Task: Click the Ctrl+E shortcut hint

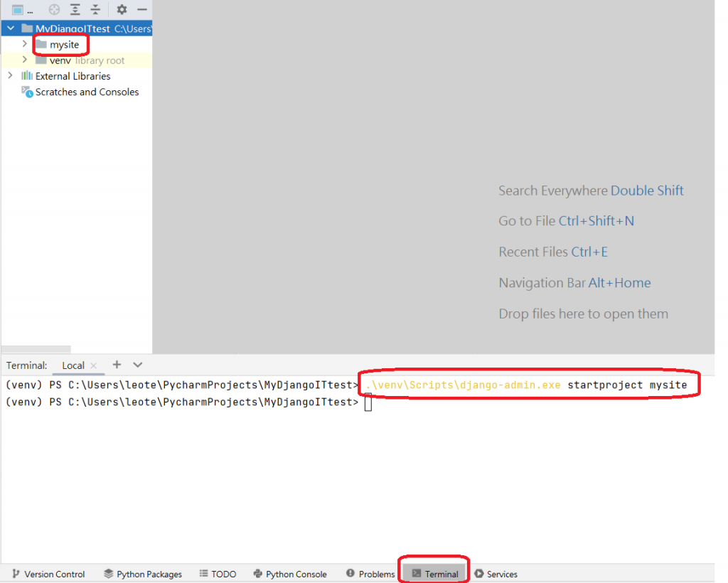Action: point(589,252)
